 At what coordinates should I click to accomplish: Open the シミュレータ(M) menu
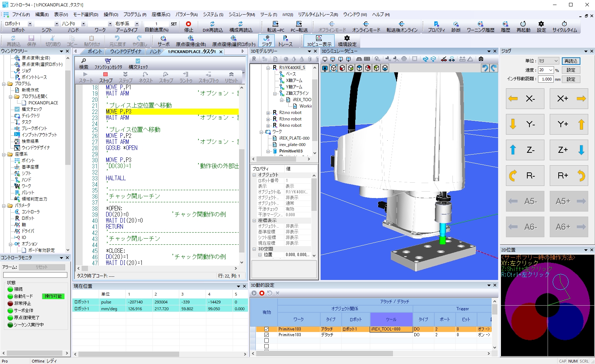tap(242, 15)
